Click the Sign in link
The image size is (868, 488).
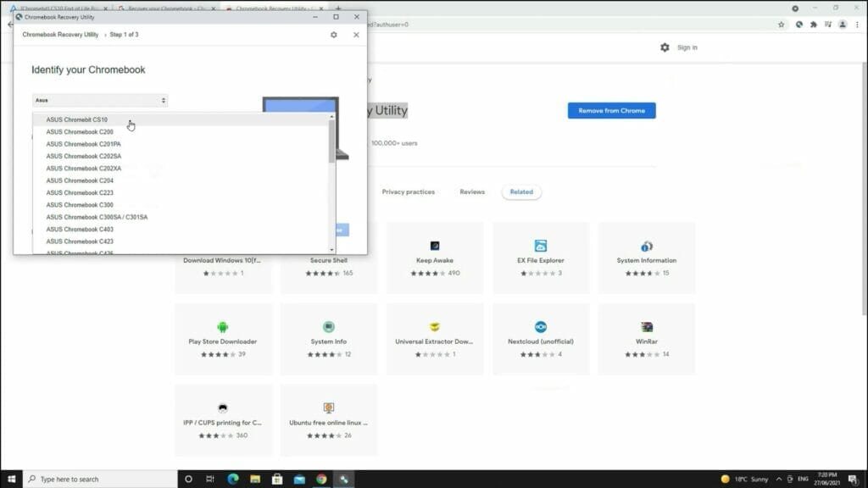[687, 47]
